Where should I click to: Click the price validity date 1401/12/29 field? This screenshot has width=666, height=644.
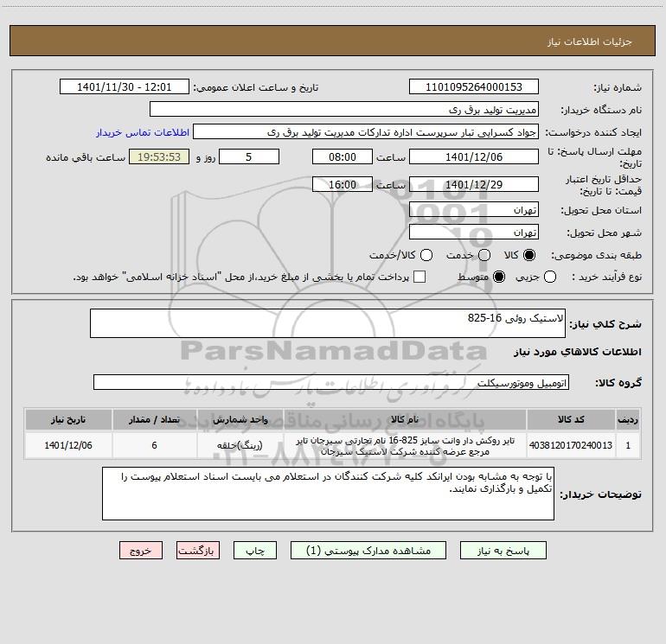474,184
